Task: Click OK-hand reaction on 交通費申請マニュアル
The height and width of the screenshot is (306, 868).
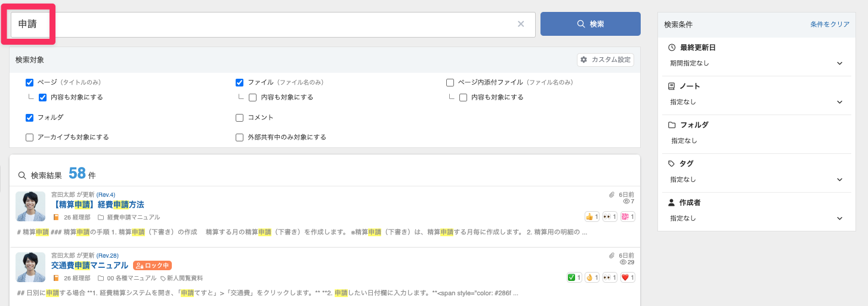Action: [592, 277]
